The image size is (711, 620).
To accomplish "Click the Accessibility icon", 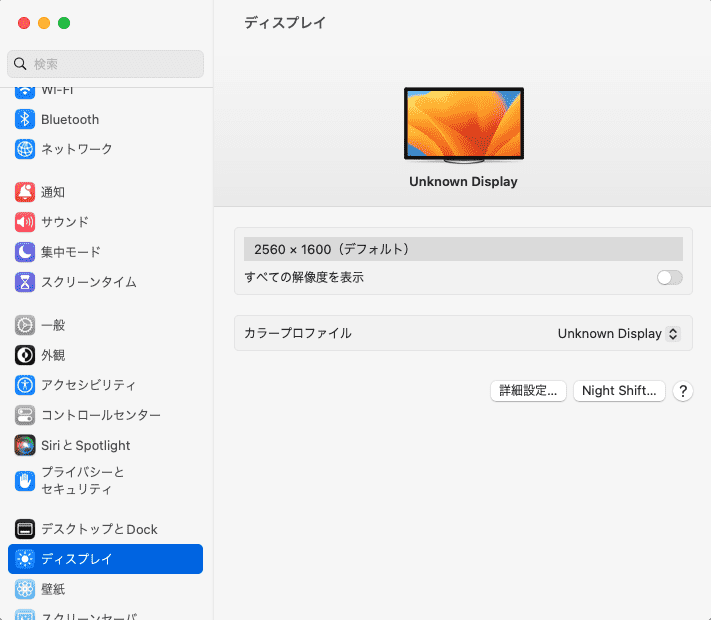I will tap(25, 385).
